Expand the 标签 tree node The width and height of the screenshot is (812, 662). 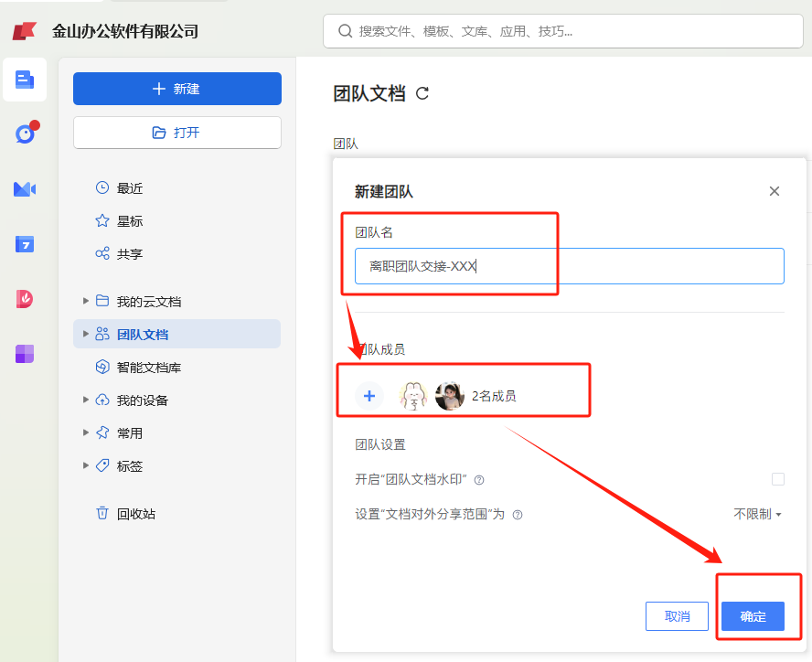(x=86, y=465)
